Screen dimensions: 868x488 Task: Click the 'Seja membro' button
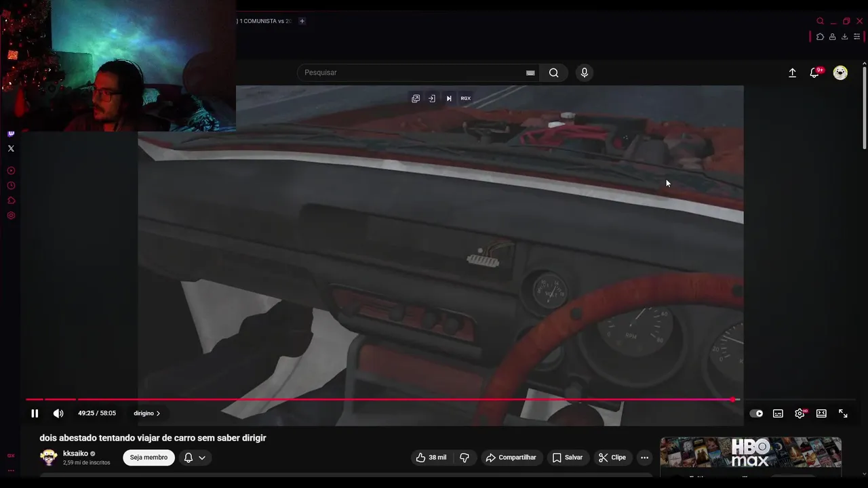pos(149,457)
